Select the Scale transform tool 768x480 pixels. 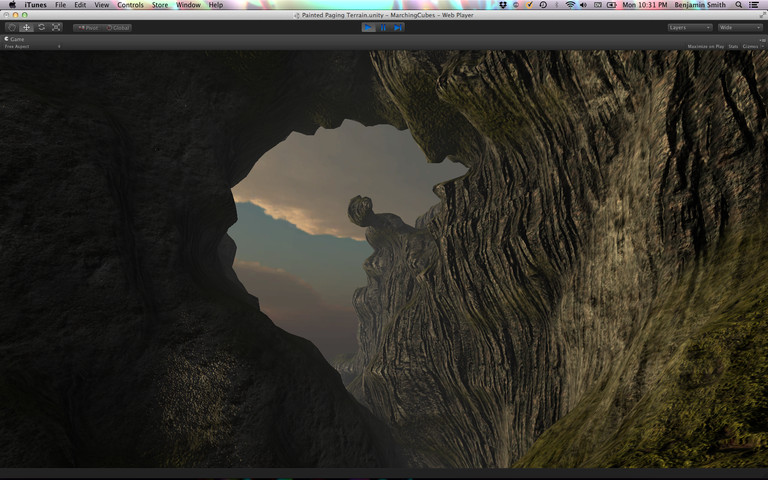click(x=56, y=27)
